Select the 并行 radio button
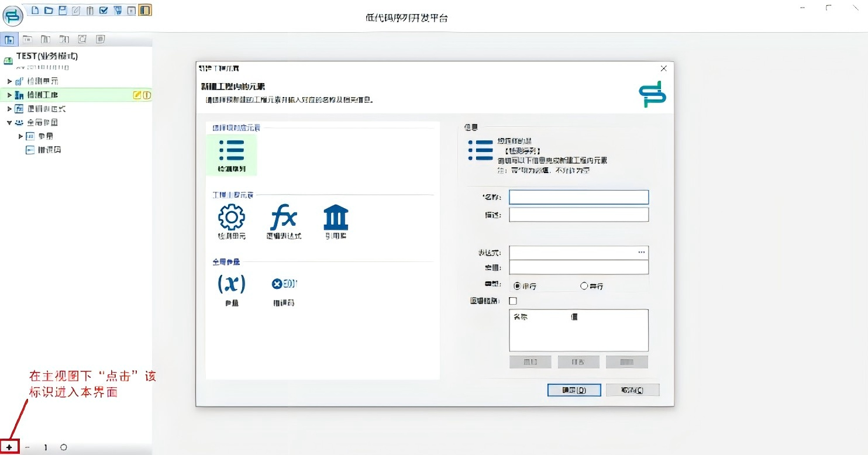The height and width of the screenshot is (455, 868). click(584, 286)
